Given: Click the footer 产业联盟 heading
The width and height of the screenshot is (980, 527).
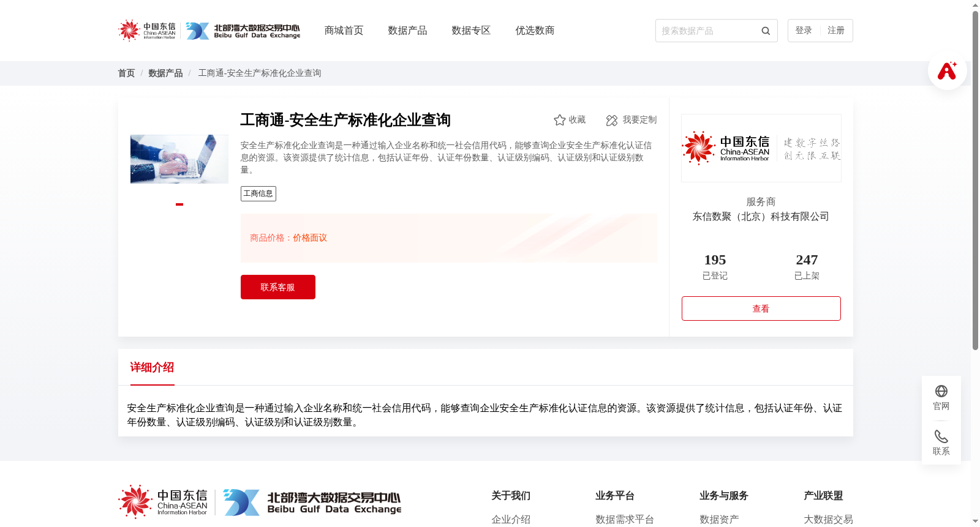Looking at the screenshot, I should pos(823,496).
